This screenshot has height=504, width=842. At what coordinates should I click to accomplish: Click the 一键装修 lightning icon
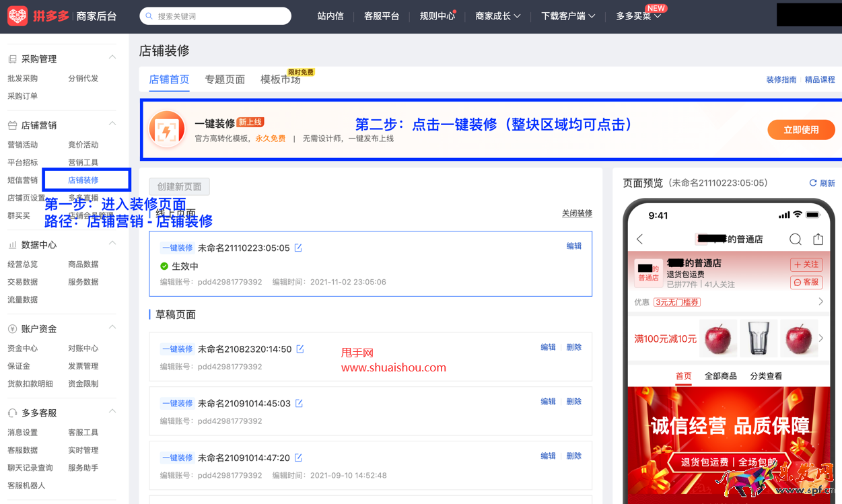click(x=167, y=130)
